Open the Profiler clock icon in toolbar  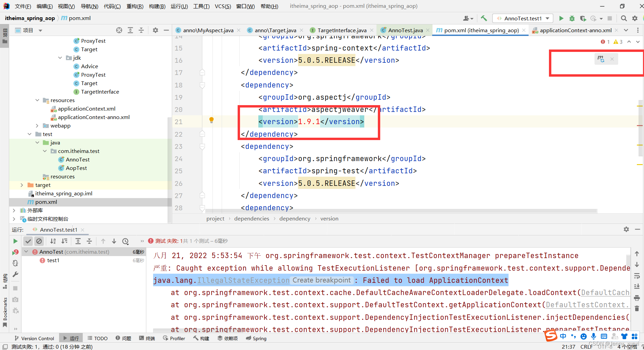pyautogui.click(x=594, y=18)
